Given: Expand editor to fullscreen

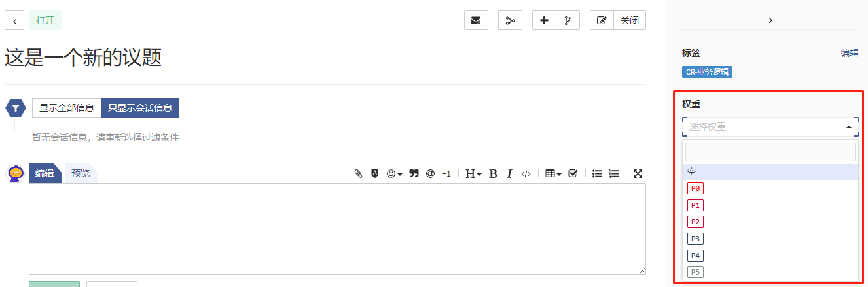Looking at the screenshot, I should click(x=638, y=174).
